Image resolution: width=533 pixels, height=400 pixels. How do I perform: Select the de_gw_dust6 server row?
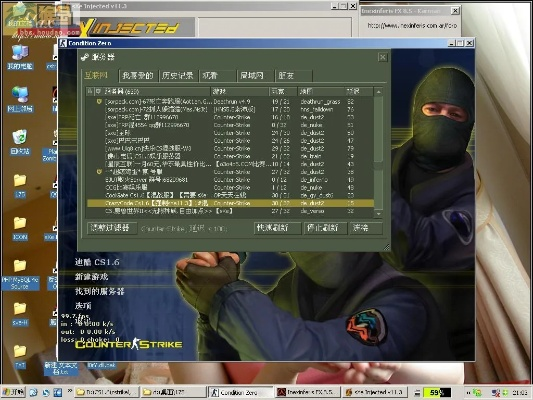pos(230,195)
